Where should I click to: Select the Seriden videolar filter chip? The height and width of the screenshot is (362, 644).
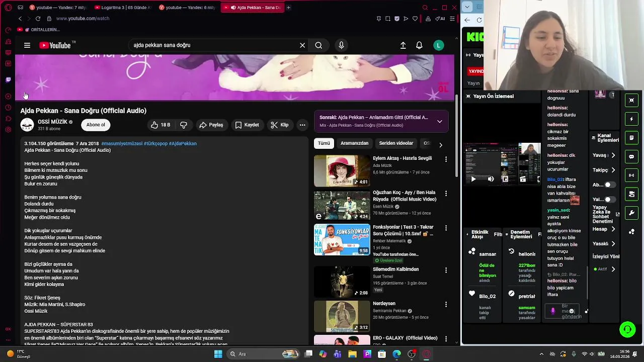[x=396, y=143]
